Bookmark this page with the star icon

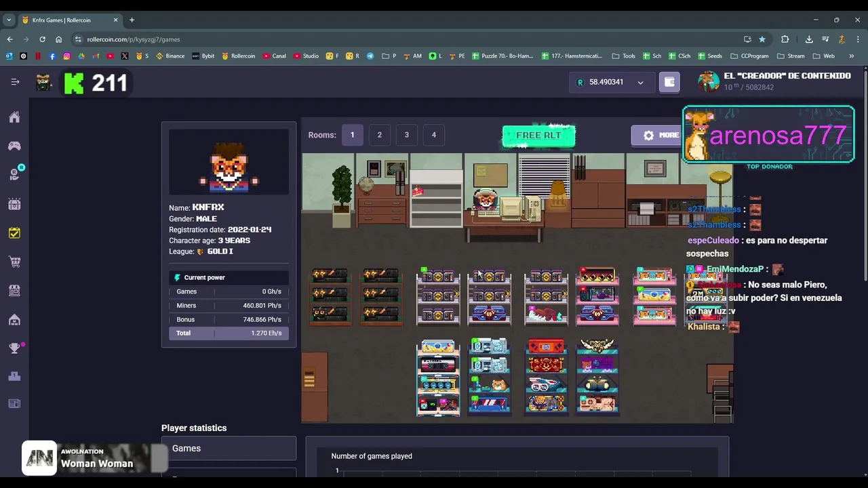(x=762, y=39)
